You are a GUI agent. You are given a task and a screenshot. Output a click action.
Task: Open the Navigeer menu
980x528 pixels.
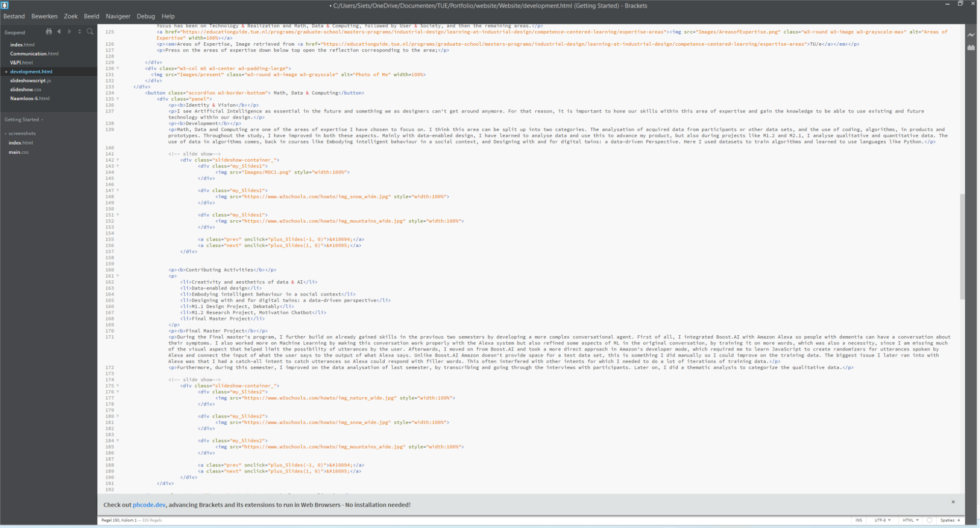(x=118, y=16)
